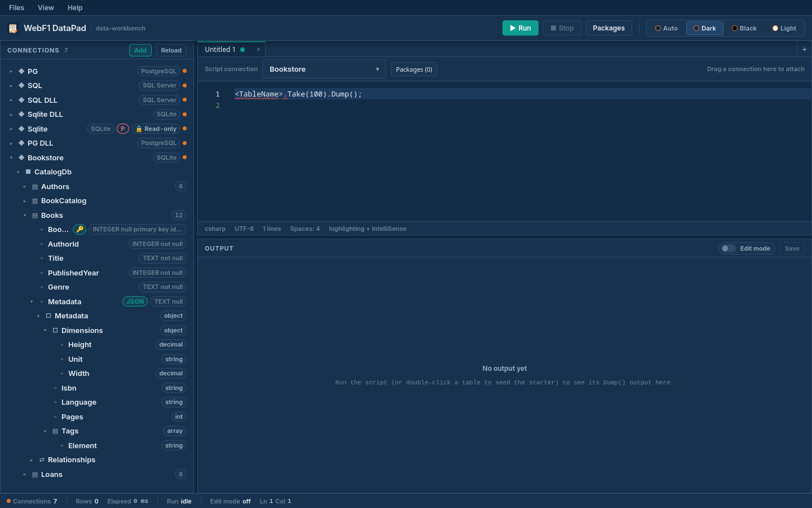Screen dimensions: 812x508
Task: Click the Dimensions object icon
Action: coord(55,330)
